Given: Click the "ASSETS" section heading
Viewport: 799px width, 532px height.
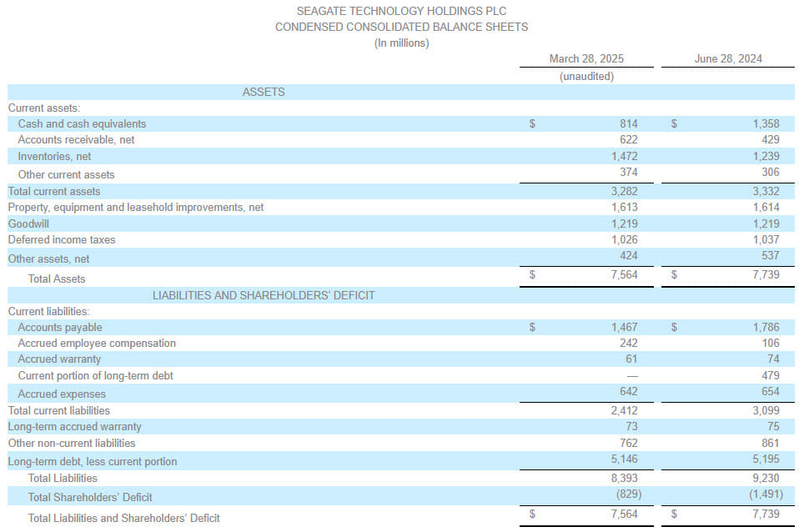Looking at the screenshot, I should point(264,92).
